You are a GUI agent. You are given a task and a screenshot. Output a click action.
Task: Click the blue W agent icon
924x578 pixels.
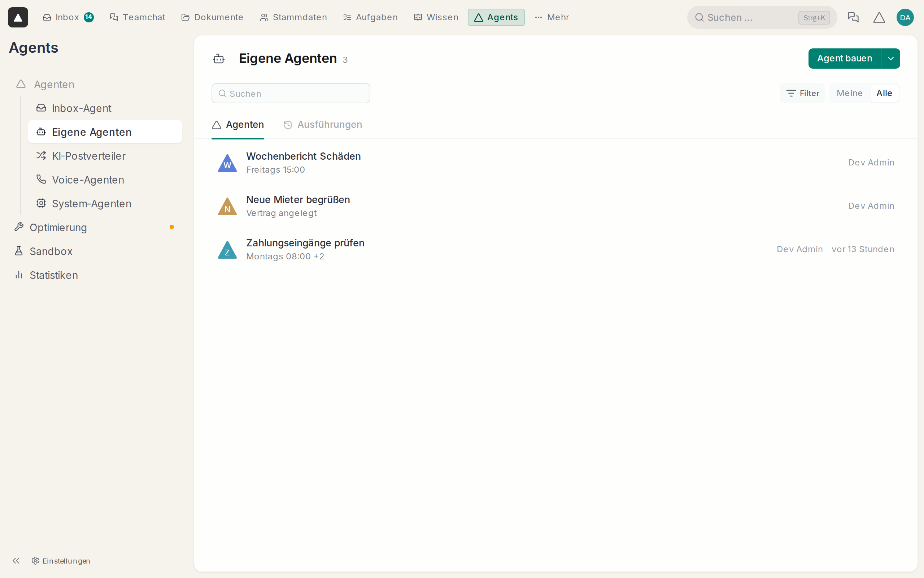point(227,163)
